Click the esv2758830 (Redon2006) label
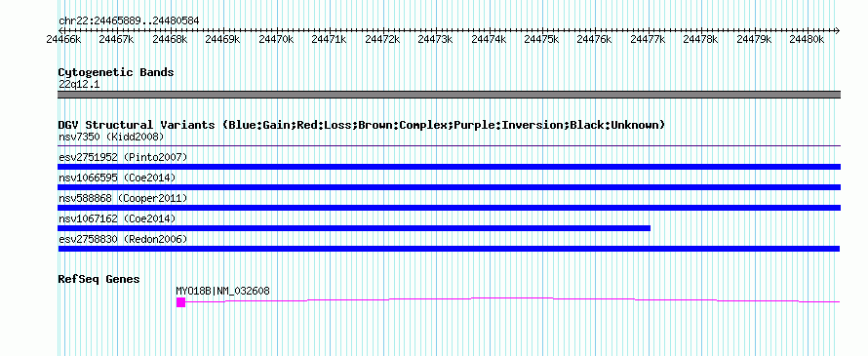The height and width of the screenshot is (356, 868). tap(123, 239)
